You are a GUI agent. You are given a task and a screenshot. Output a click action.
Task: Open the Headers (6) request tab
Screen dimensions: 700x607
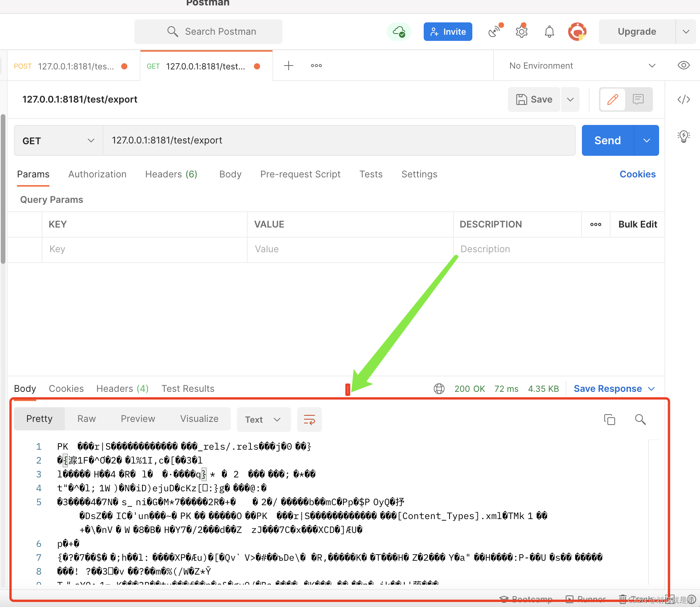pyautogui.click(x=171, y=174)
